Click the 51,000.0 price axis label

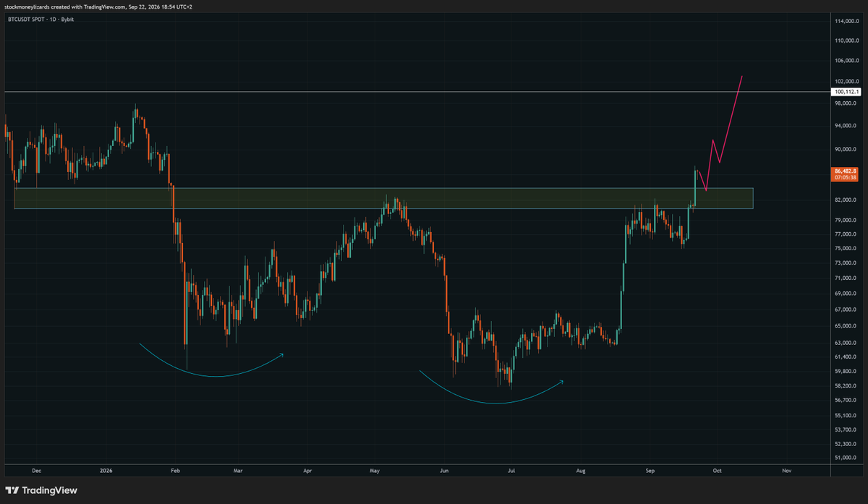(x=845, y=458)
